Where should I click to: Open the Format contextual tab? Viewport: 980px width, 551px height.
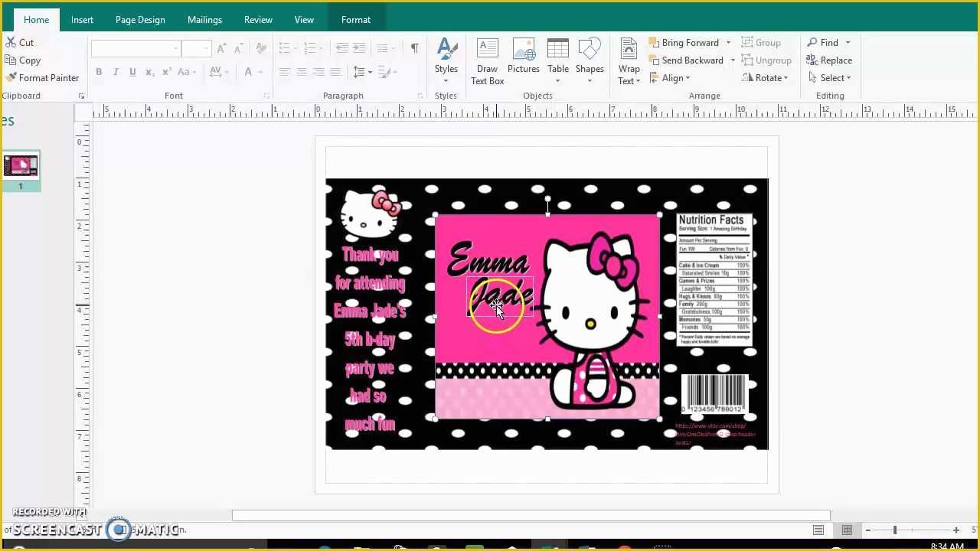356,20
